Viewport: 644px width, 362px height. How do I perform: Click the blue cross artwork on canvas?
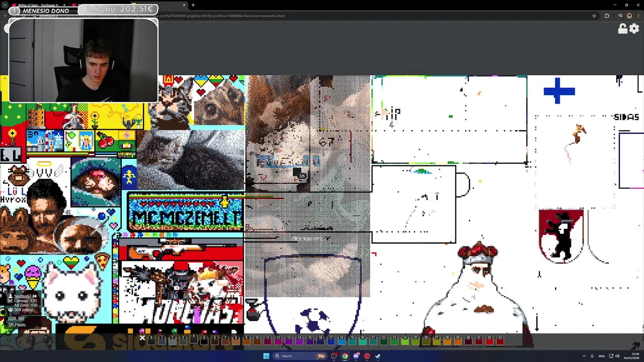coord(559,91)
